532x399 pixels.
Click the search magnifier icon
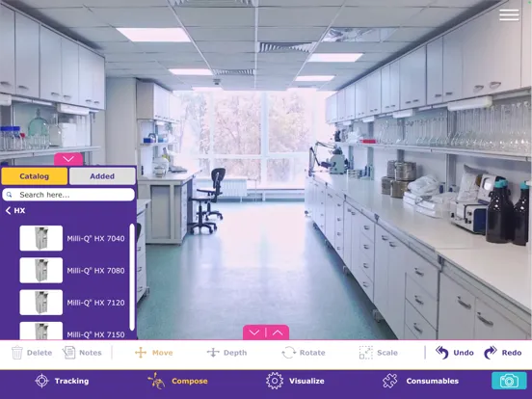click(10, 195)
